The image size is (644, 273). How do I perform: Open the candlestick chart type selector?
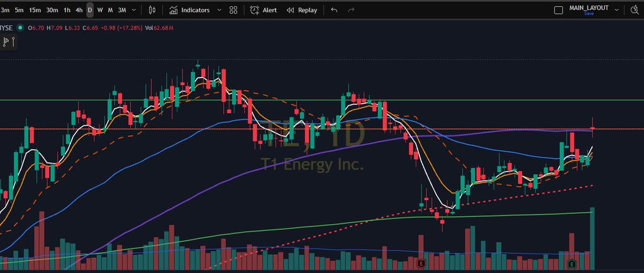152,10
